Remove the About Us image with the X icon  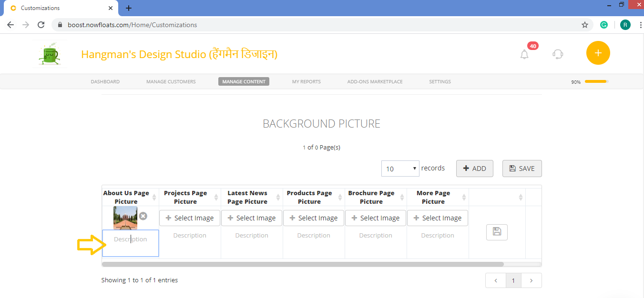[143, 216]
